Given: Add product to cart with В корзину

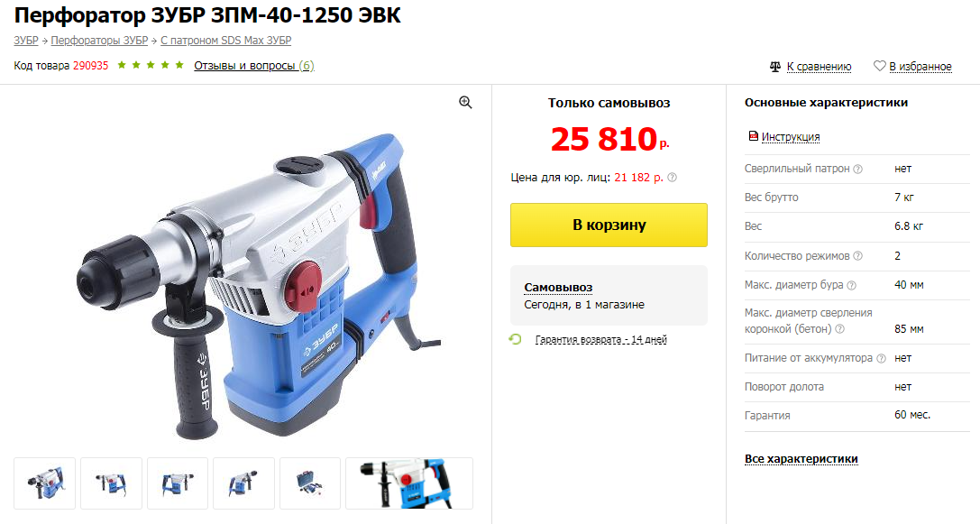Looking at the screenshot, I should [609, 225].
